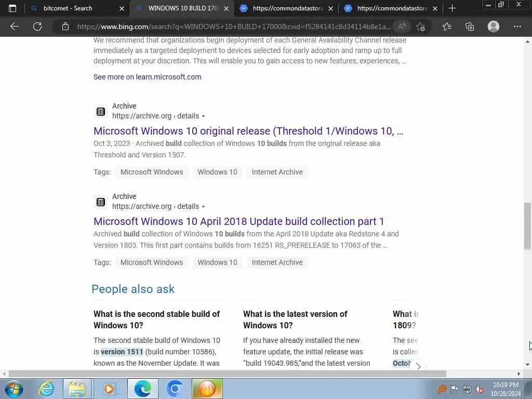The image size is (532, 399).
Task: Click the horizontal scrollbar left arrow
Action: [4, 374]
